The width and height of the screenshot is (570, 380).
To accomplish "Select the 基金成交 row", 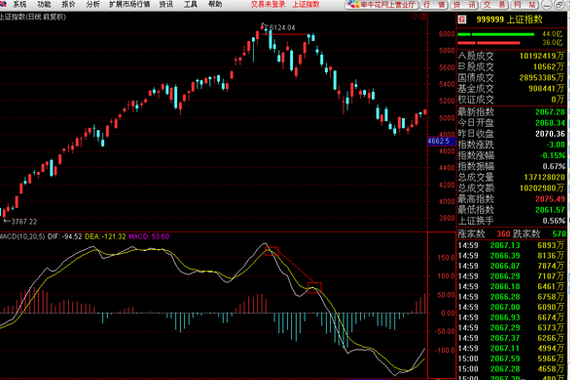I will [x=511, y=88].
